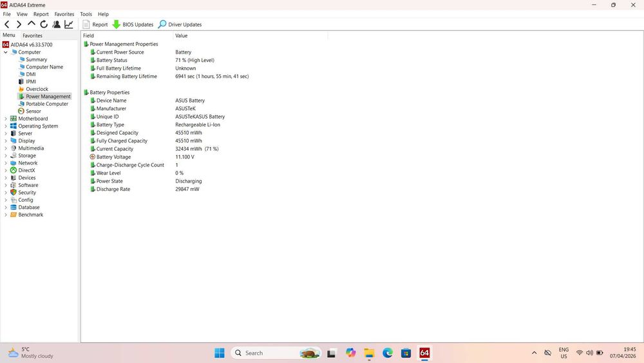Expand the Multimedia node

tap(5, 148)
